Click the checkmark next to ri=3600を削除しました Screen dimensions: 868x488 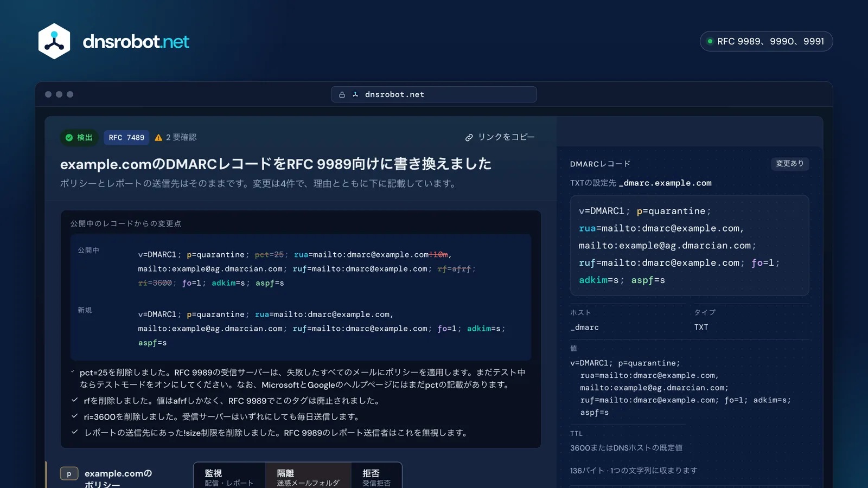[x=75, y=416]
